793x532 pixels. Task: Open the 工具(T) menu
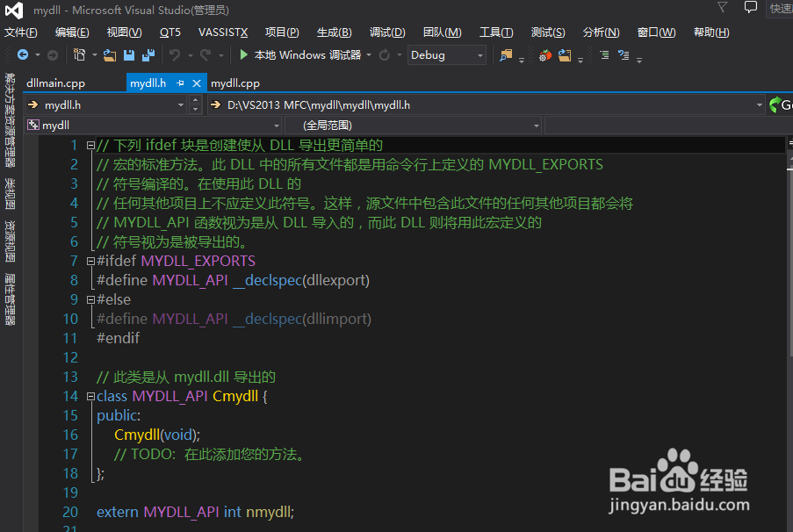(496, 32)
